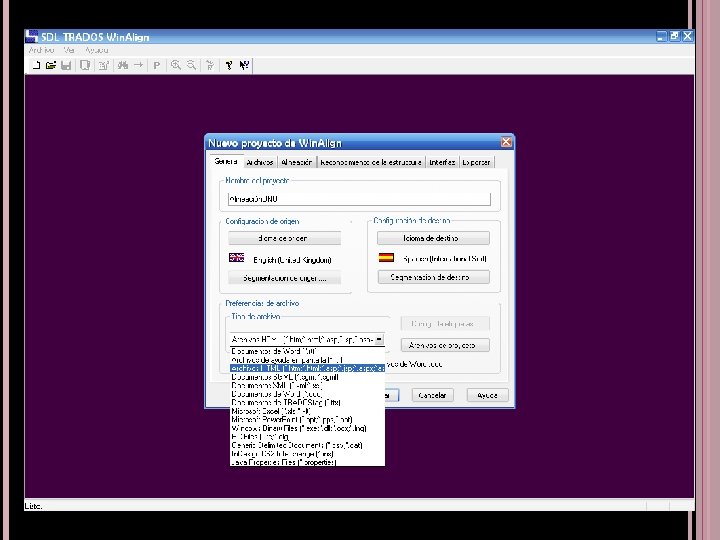Click the Spanish flag icon
Screen dimensions: 720x540
pyautogui.click(x=386, y=258)
